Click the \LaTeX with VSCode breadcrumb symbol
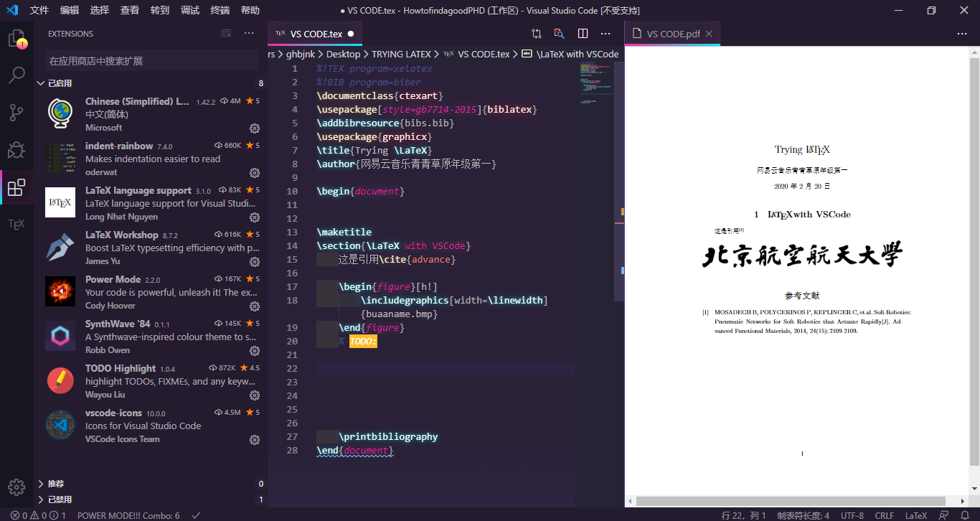 [x=570, y=54]
